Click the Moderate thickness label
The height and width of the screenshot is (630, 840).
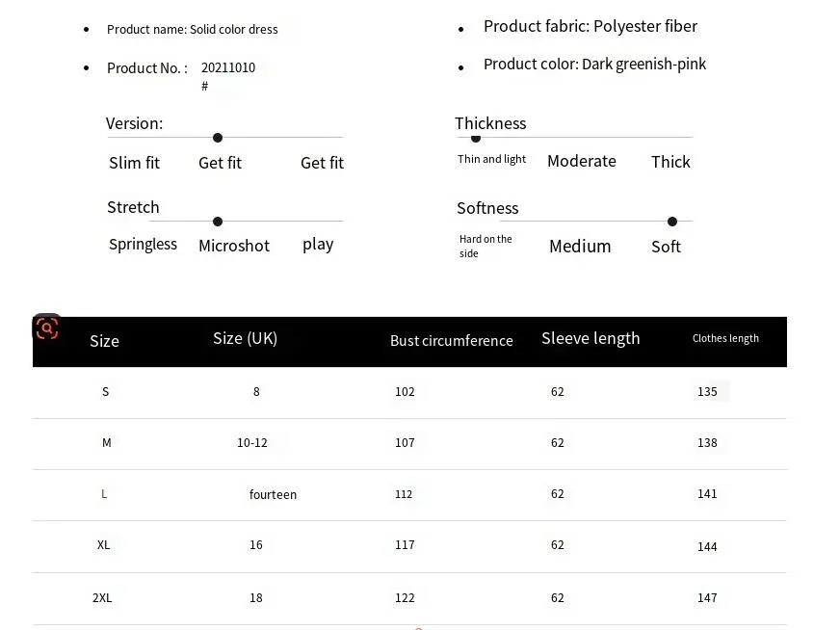click(x=582, y=161)
